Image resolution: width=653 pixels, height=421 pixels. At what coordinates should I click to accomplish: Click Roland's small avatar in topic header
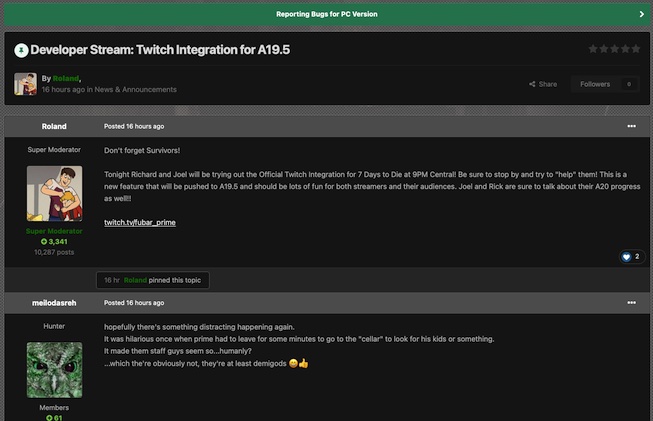[x=25, y=84]
